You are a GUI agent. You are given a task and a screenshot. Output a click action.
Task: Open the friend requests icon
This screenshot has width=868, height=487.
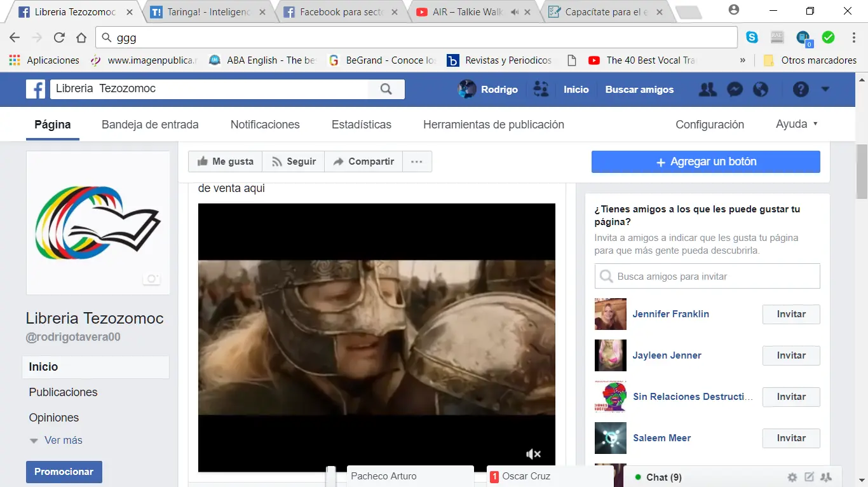coord(707,90)
